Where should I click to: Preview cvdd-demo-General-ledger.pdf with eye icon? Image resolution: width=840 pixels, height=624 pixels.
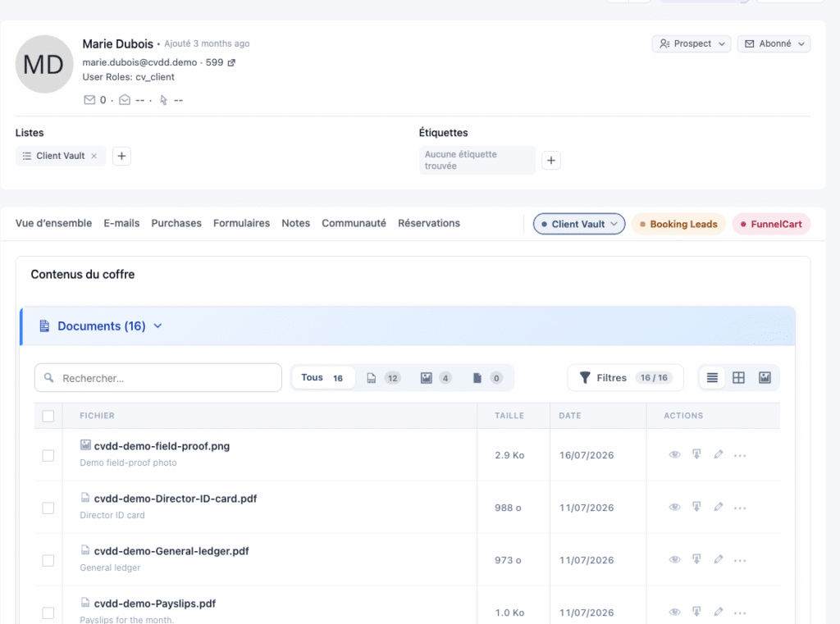pos(674,560)
